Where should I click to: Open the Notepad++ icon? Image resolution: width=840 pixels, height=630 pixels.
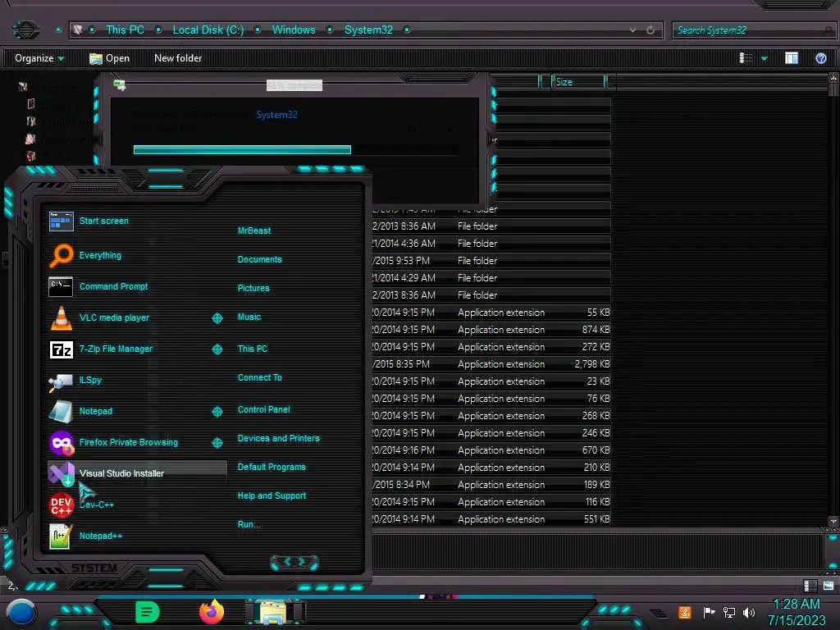point(60,536)
